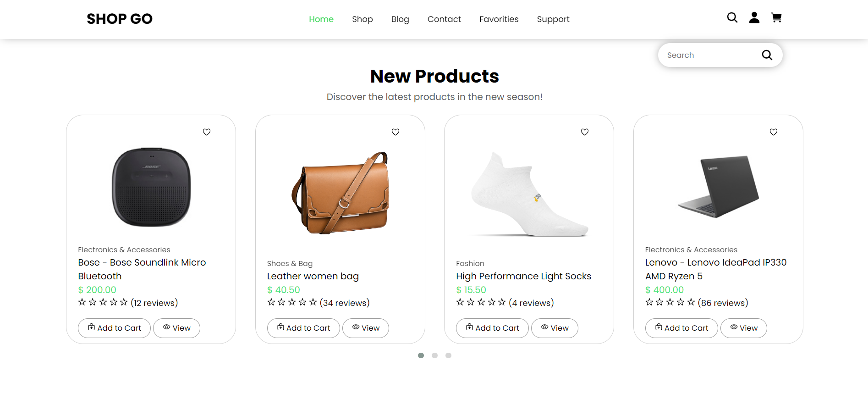Click the eye icon on socks View button

544,327
